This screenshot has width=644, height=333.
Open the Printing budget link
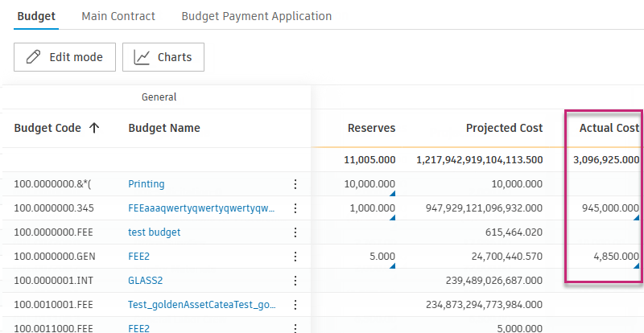(x=147, y=184)
